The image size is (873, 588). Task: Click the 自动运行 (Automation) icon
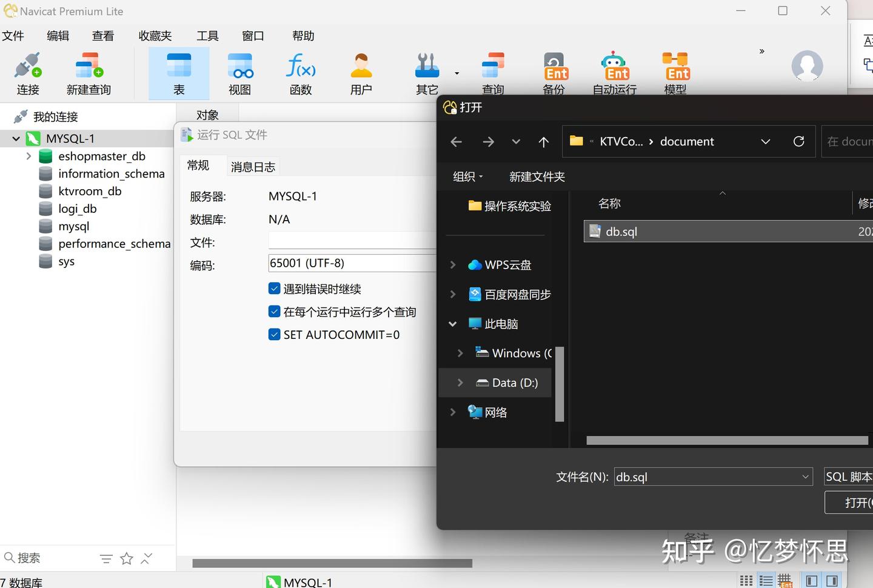pyautogui.click(x=614, y=73)
